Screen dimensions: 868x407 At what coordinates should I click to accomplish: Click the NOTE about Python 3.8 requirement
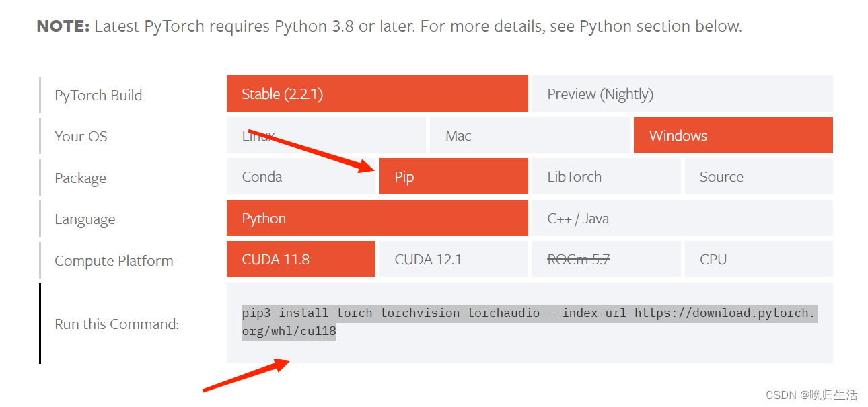click(x=389, y=26)
